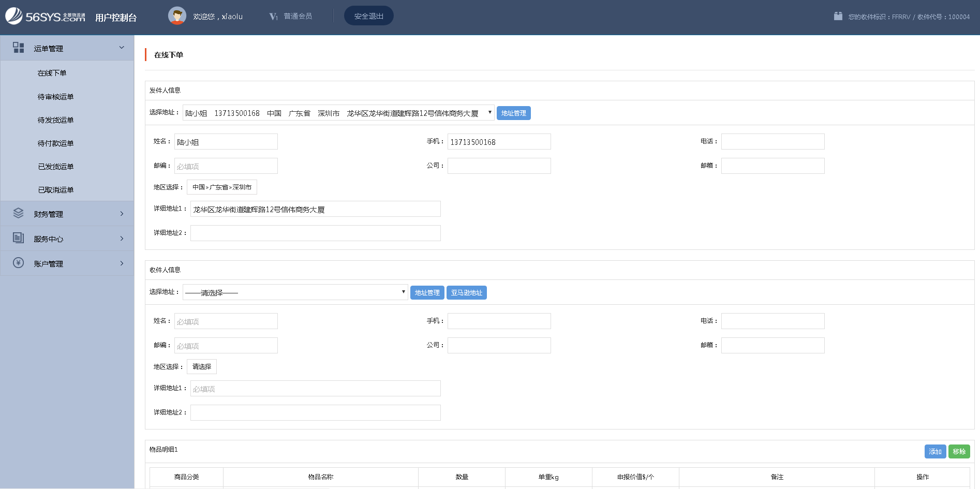Focus the sender 邮编 input field

pos(226,166)
